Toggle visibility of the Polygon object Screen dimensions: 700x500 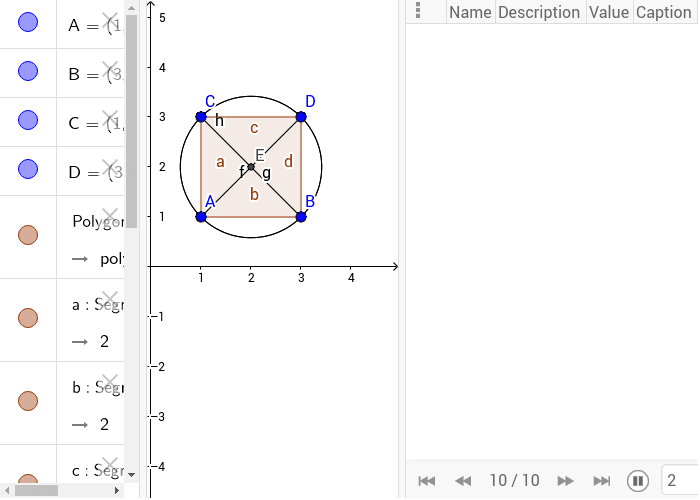(x=28, y=235)
